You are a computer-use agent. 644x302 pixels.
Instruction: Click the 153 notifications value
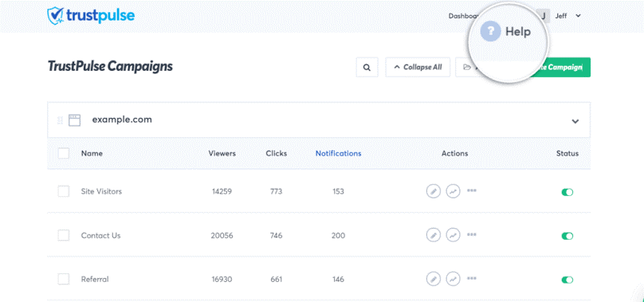point(339,191)
